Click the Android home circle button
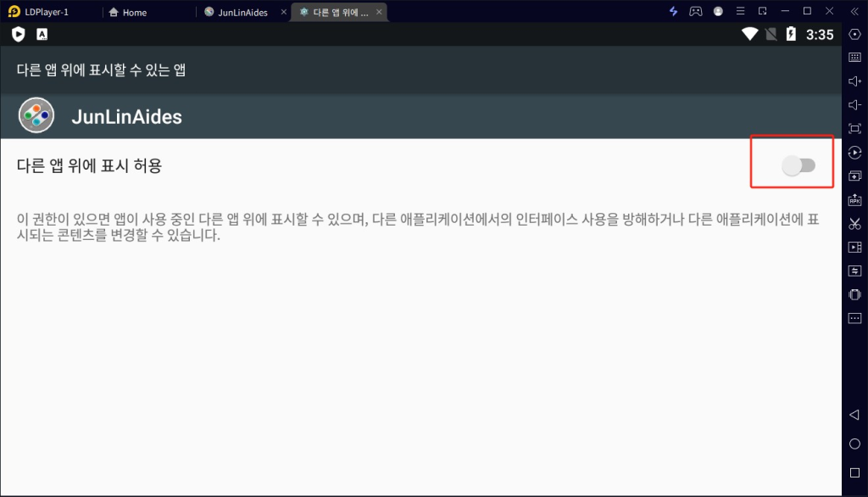Viewport: 868px width, 497px height. coord(854,444)
